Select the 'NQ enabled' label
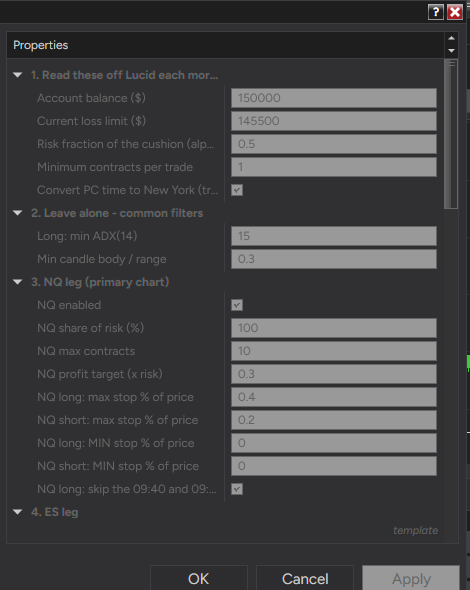This screenshot has height=590, width=470. click(69, 305)
